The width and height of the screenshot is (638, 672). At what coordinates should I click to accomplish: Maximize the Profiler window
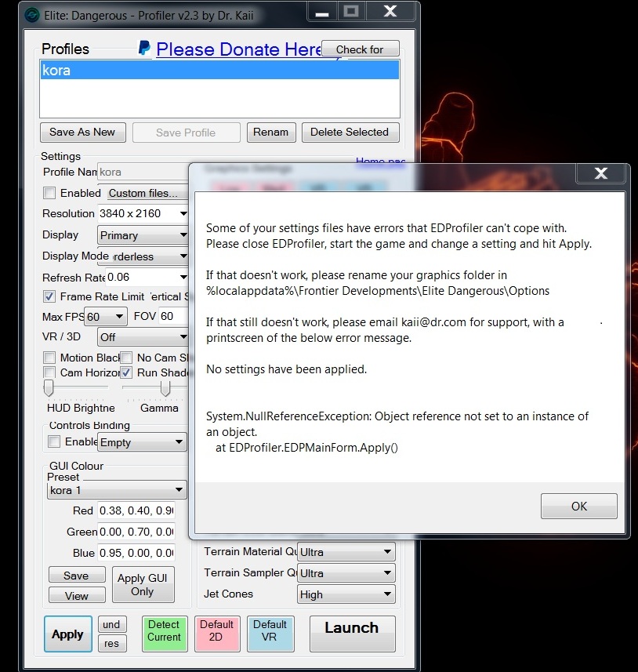coord(351,12)
